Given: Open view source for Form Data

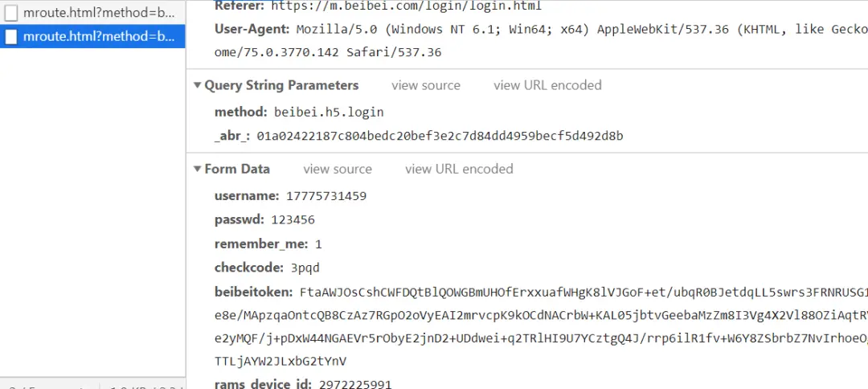Looking at the screenshot, I should coord(337,169).
